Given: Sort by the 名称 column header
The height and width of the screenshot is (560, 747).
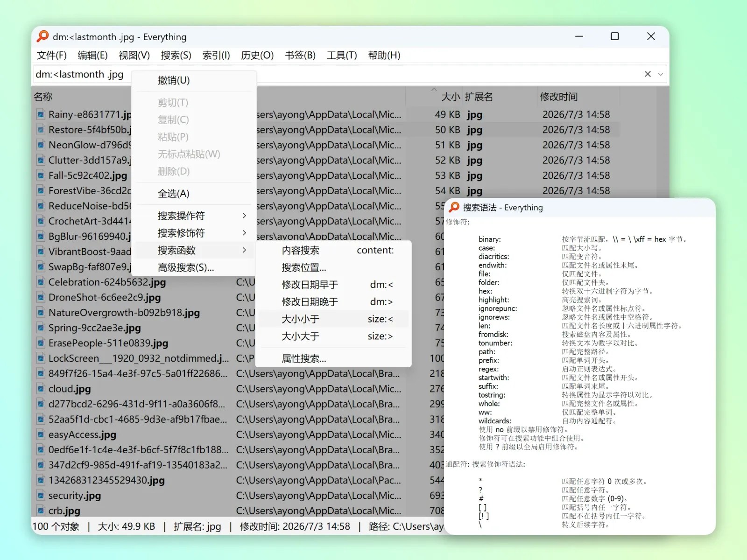Looking at the screenshot, I should tap(43, 97).
